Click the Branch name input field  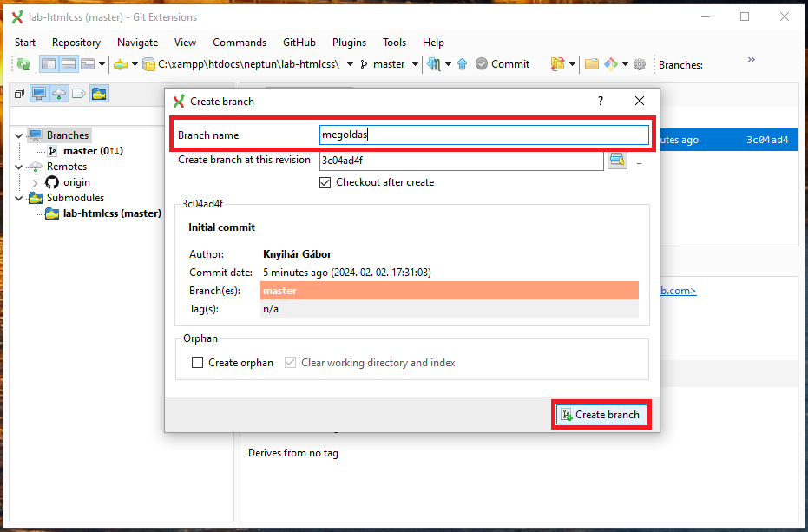483,135
